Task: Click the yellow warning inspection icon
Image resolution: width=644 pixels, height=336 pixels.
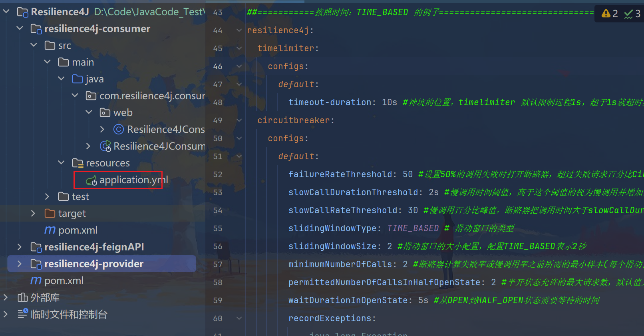Action: [x=606, y=14]
